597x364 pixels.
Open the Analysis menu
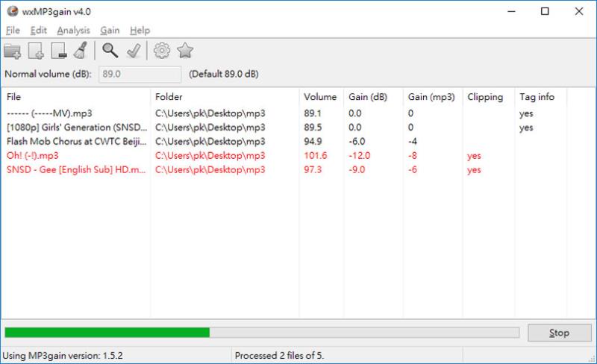pos(73,30)
